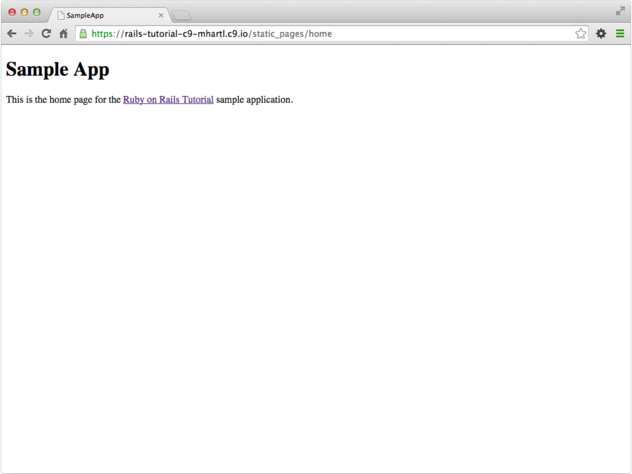Viewport: 632px width, 474px height.
Task: Click the page icon on SampleApp tab
Action: tap(60, 15)
